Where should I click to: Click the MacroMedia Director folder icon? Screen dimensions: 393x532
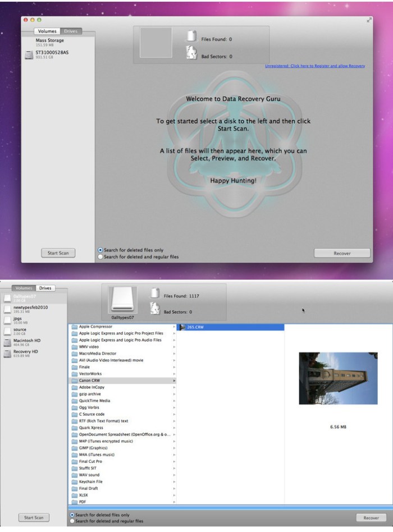[x=75, y=354]
